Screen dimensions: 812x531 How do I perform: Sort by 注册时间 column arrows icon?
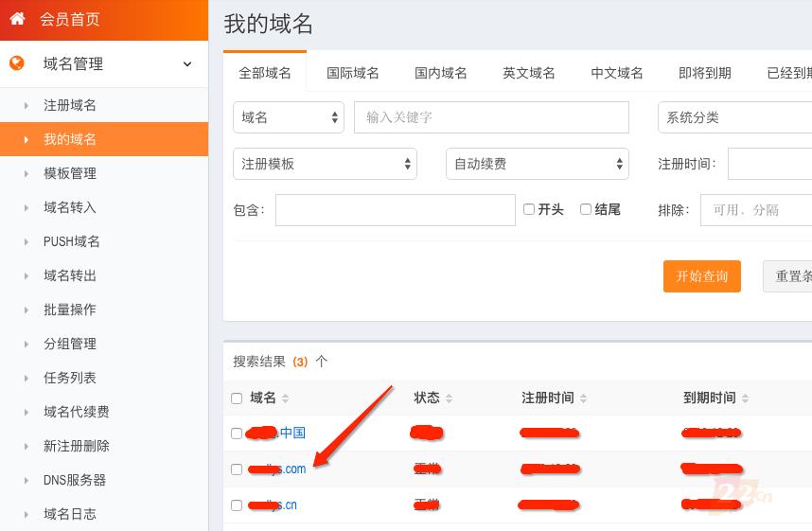[x=584, y=398]
